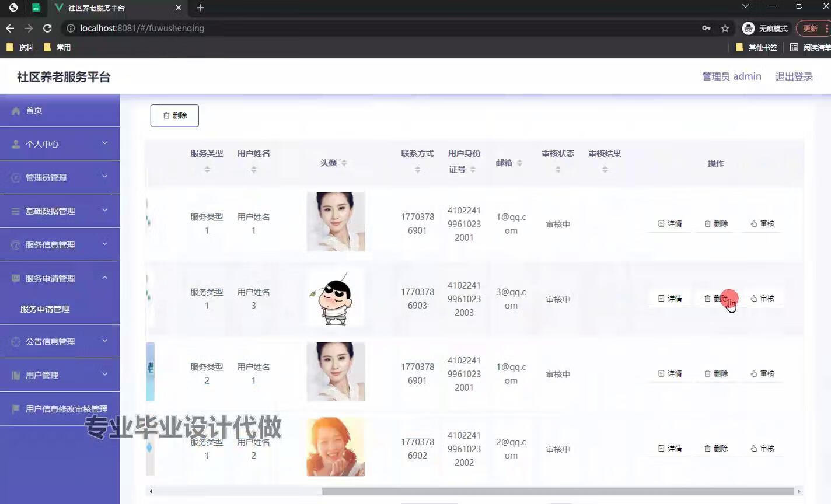Image resolution: width=831 pixels, height=504 pixels.
Task: Click 审核 for 用户姓名3 row
Action: coord(763,298)
